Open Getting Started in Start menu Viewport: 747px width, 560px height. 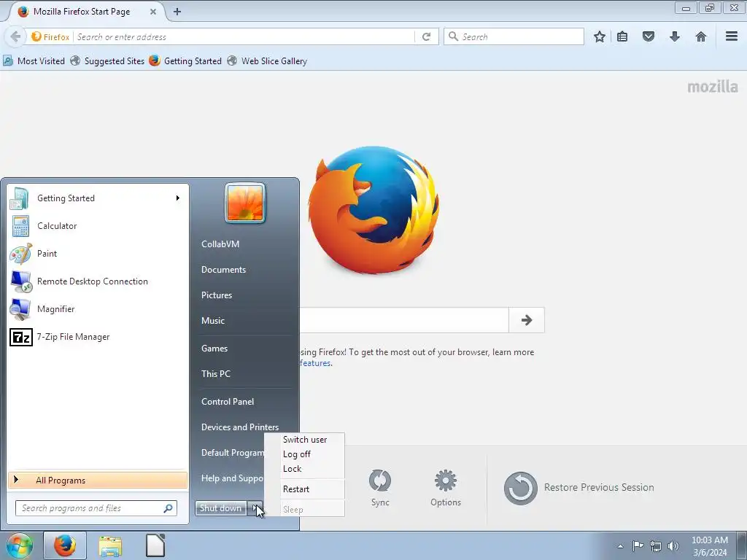[x=98, y=198]
